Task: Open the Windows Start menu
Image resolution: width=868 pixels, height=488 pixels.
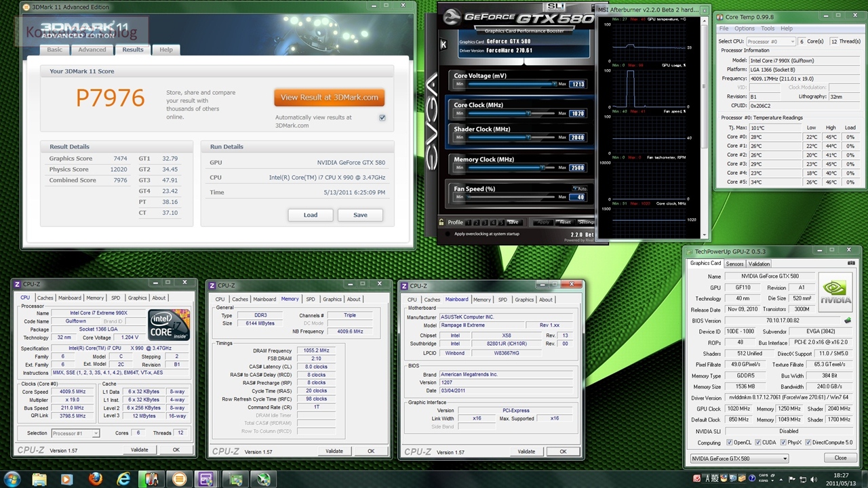Action: pyautogui.click(x=12, y=479)
